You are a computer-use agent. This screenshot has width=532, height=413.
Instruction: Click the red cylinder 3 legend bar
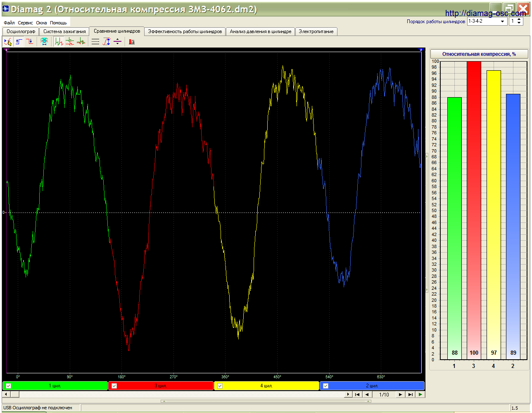(x=161, y=386)
